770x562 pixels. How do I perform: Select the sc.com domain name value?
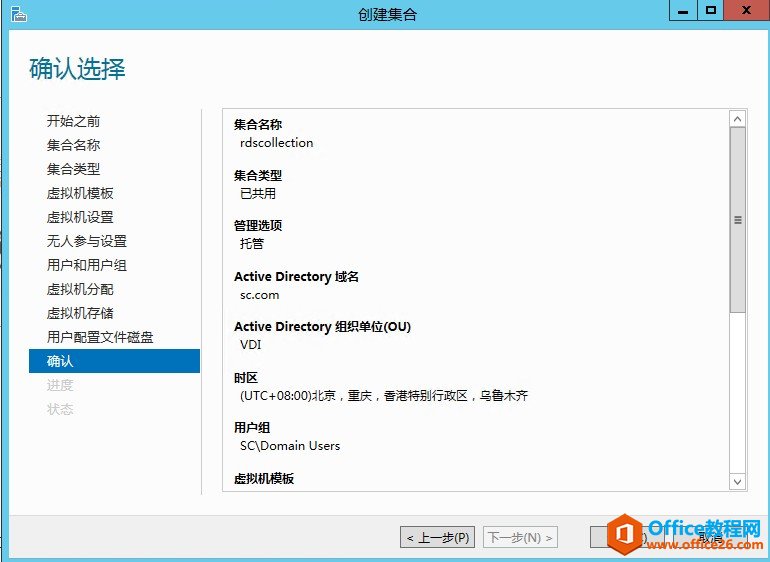pos(259,295)
